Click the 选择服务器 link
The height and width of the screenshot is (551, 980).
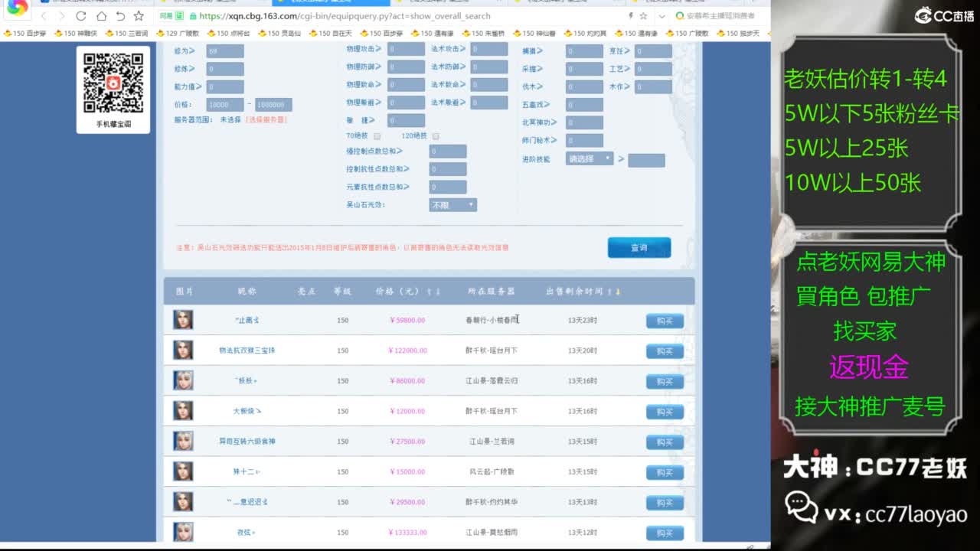click(266, 120)
